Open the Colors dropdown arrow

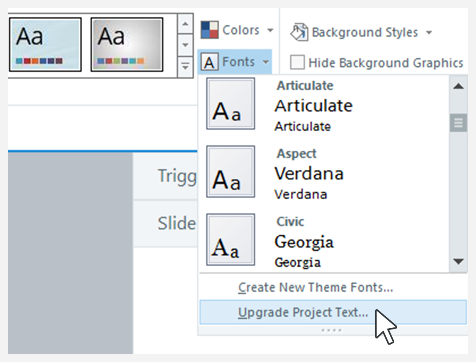point(270,30)
